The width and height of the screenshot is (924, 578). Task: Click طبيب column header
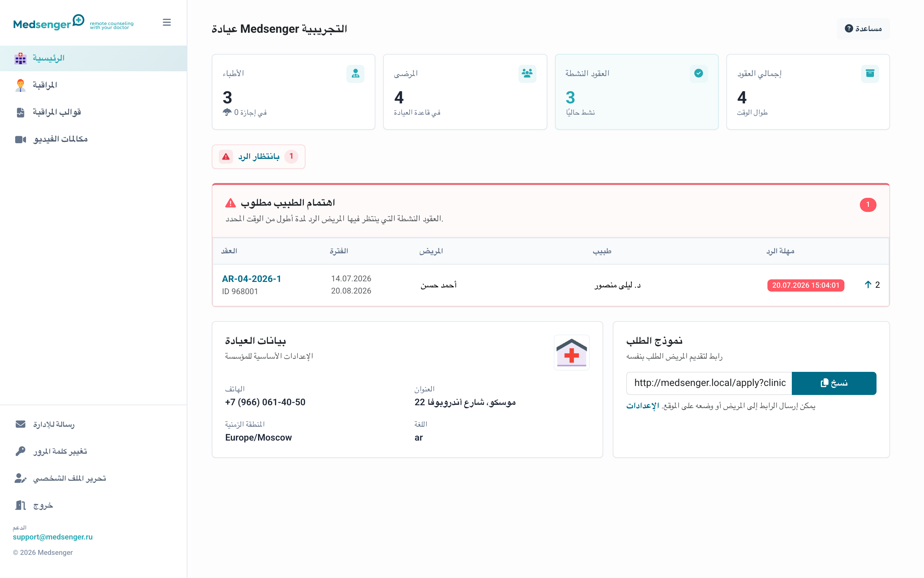point(602,251)
